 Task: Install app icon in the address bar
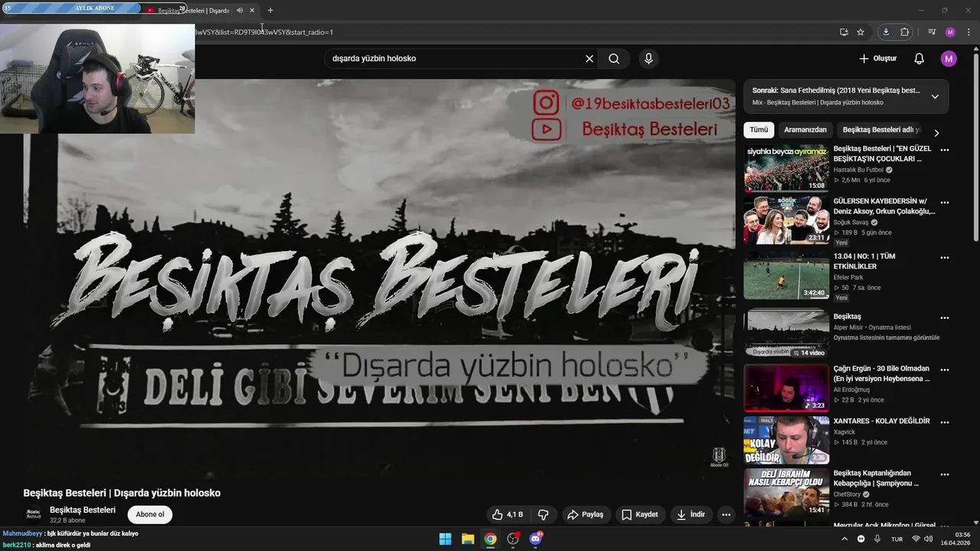(x=844, y=32)
